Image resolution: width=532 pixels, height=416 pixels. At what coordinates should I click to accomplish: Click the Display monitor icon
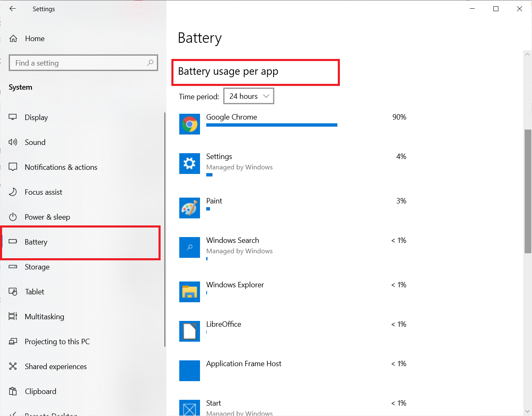(x=13, y=117)
